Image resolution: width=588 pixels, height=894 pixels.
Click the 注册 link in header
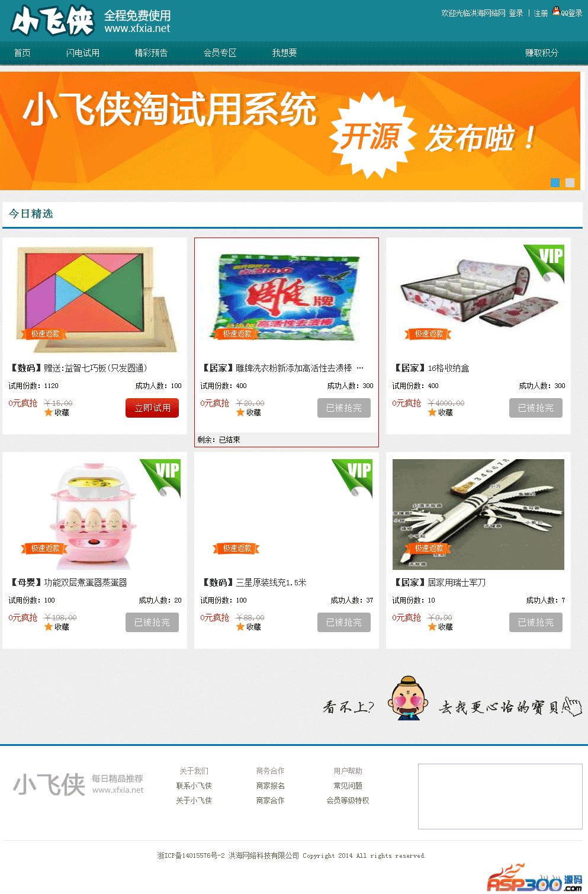point(541,13)
